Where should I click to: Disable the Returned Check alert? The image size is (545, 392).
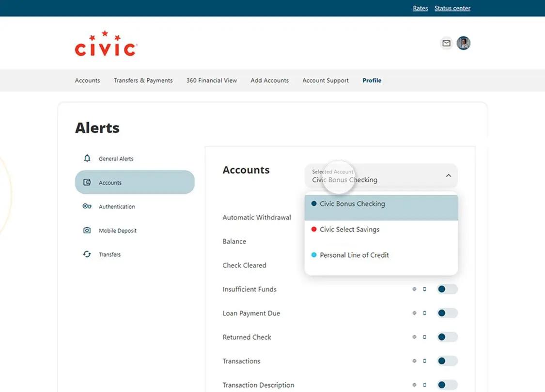point(446,336)
